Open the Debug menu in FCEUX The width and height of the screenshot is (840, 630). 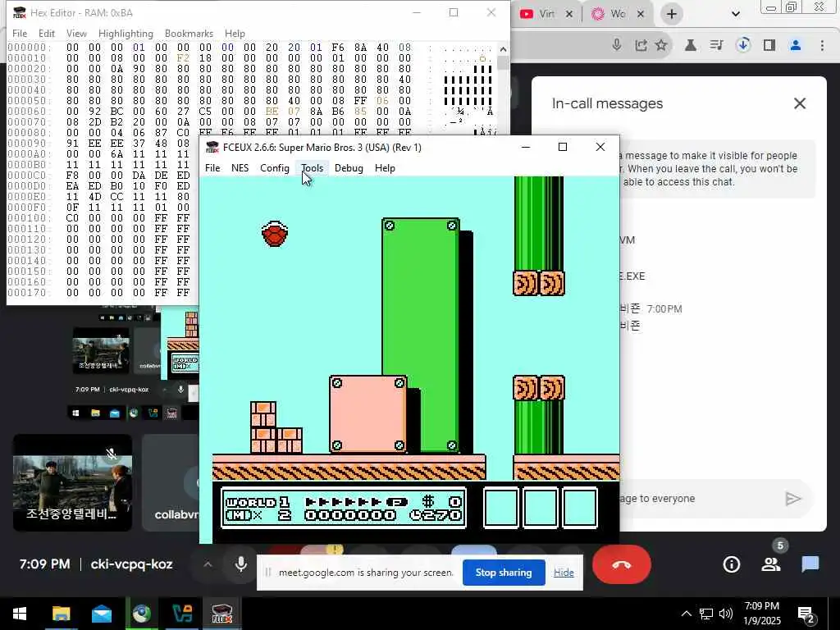point(349,168)
